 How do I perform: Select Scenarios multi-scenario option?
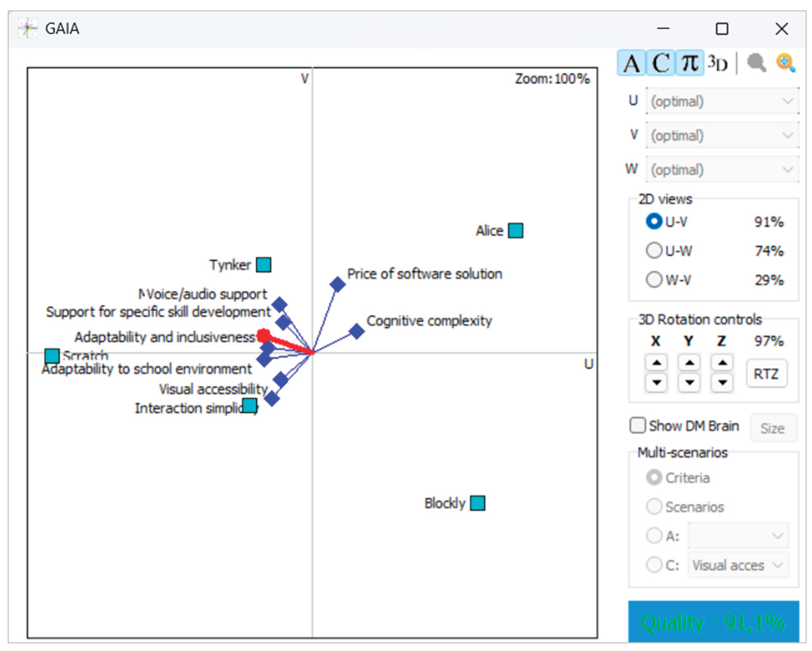click(654, 507)
